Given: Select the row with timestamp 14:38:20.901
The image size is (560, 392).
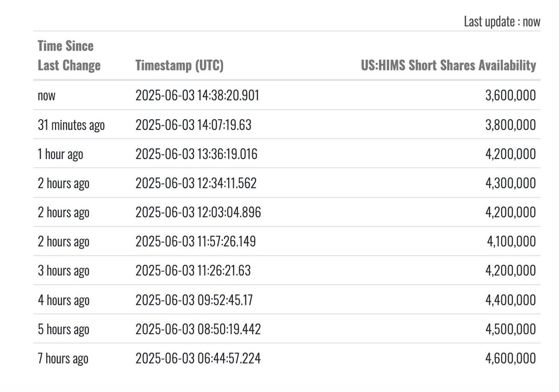Looking at the screenshot, I should [x=287, y=96].
